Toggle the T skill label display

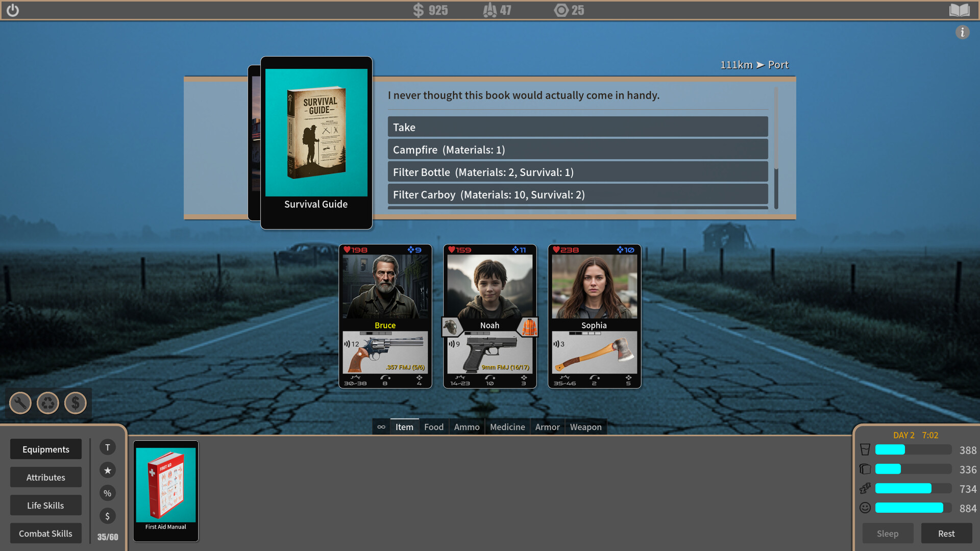(108, 447)
